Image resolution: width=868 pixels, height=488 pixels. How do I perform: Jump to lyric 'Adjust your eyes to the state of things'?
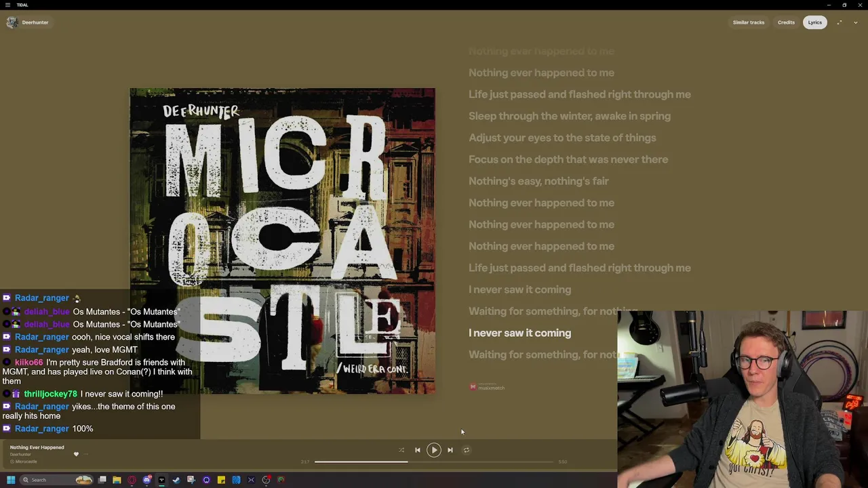point(562,138)
